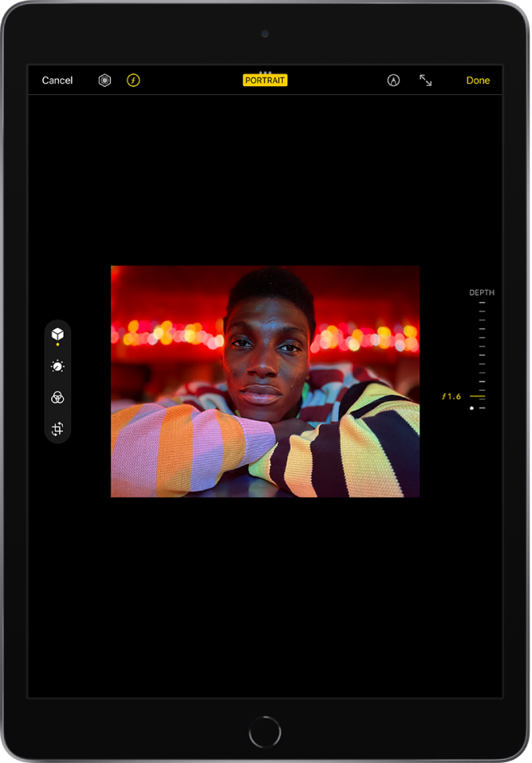Tap the Portrait Lighting hexagon icon
Viewport: 532px width, 763px height.
click(104, 80)
